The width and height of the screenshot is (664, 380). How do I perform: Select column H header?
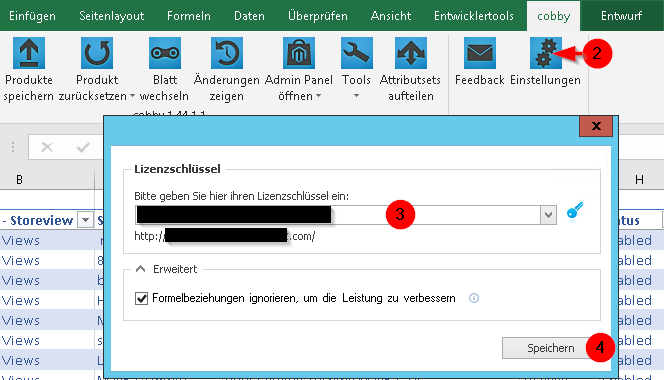[x=639, y=180]
